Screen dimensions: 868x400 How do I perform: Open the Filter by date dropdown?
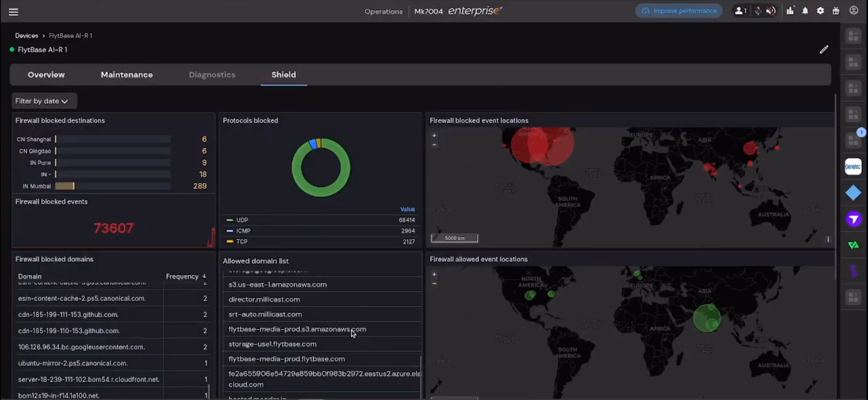[44, 101]
